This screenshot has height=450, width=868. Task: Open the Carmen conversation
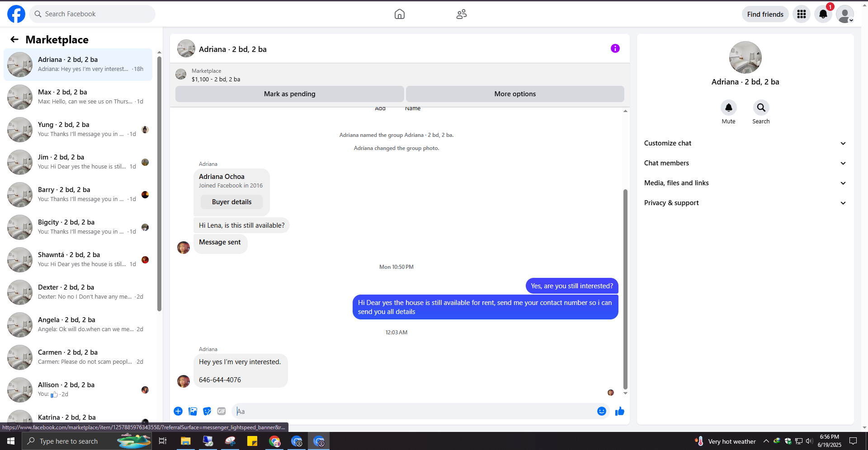(78, 357)
